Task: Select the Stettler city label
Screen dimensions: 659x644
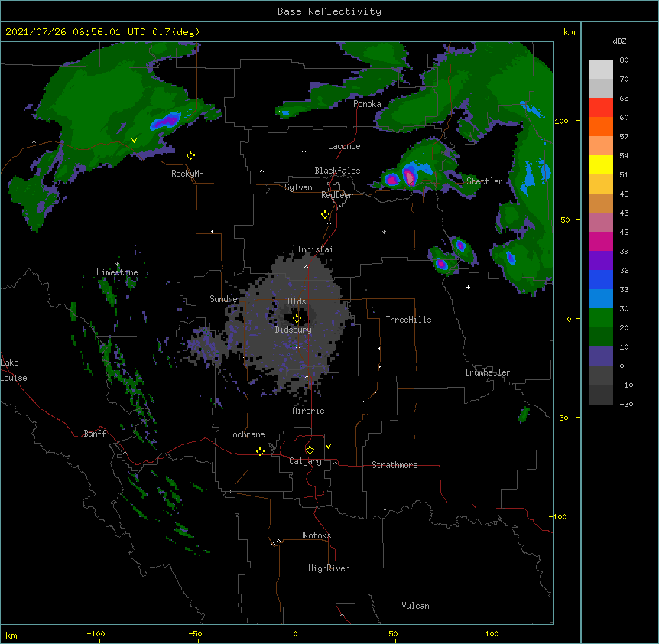Action: pyautogui.click(x=485, y=181)
